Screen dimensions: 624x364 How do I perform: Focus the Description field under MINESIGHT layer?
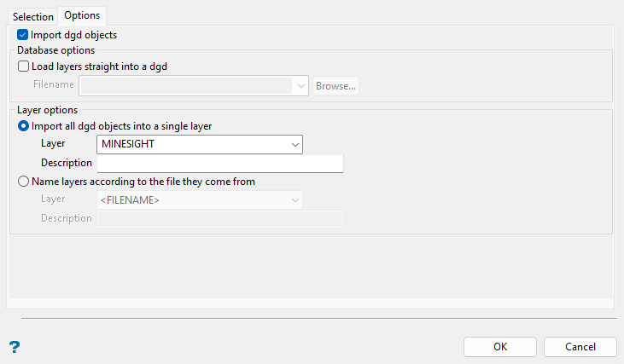pyautogui.click(x=220, y=163)
